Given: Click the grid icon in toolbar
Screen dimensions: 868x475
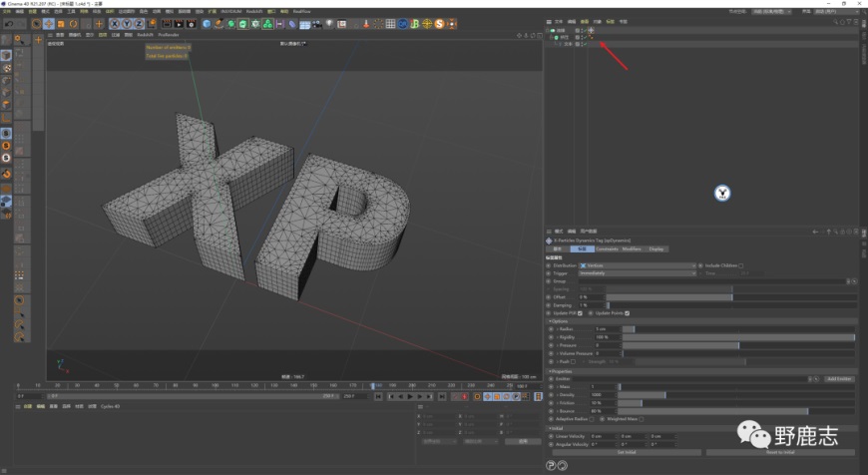Looking at the screenshot, I should click(390, 24).
